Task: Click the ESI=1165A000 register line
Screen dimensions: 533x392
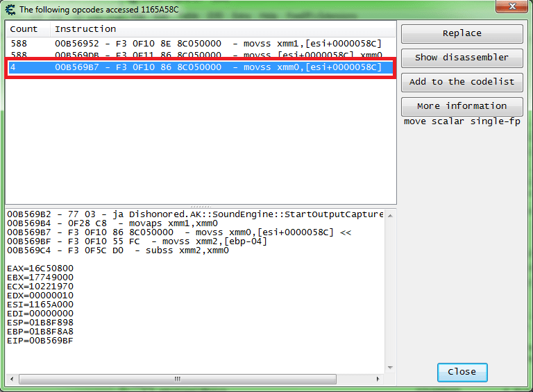Action: click(x=40, y=305)
